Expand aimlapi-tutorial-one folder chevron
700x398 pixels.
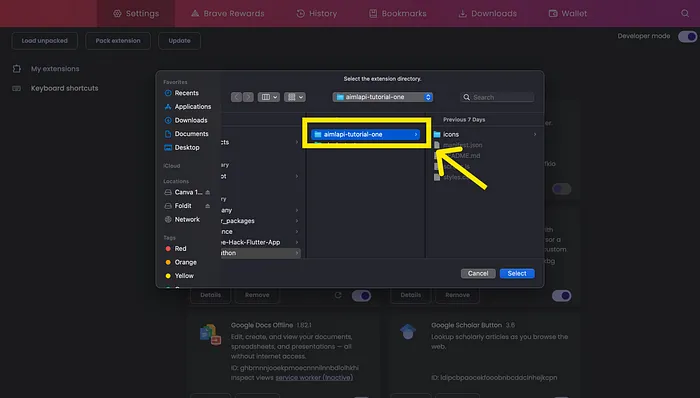click(x=416, y=134)
